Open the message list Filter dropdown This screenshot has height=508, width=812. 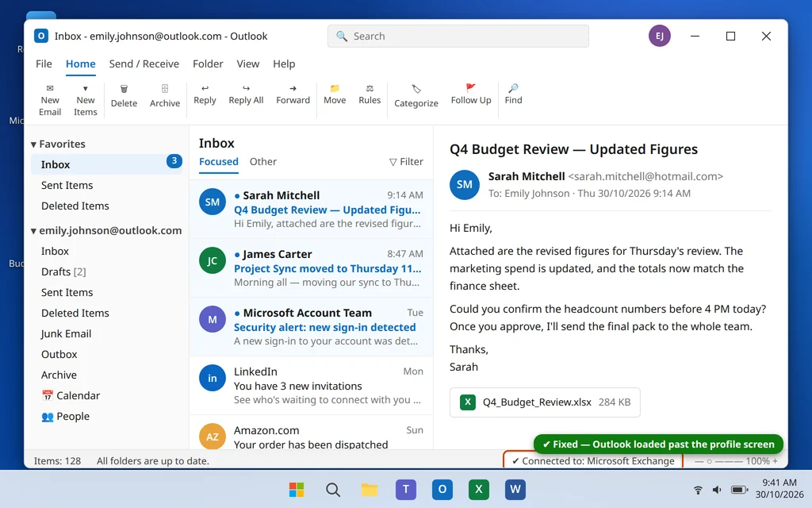pyautogui.click(x=406, y=162)
